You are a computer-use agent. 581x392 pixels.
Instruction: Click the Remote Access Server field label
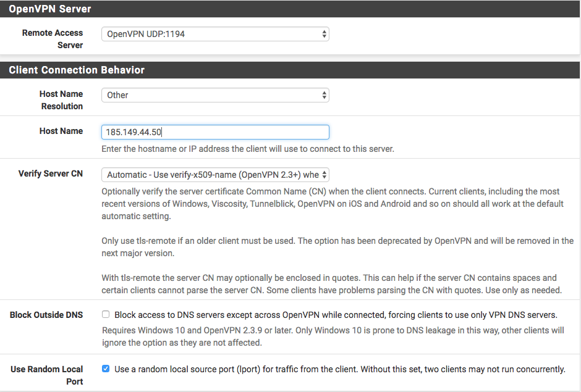[53, 39]
